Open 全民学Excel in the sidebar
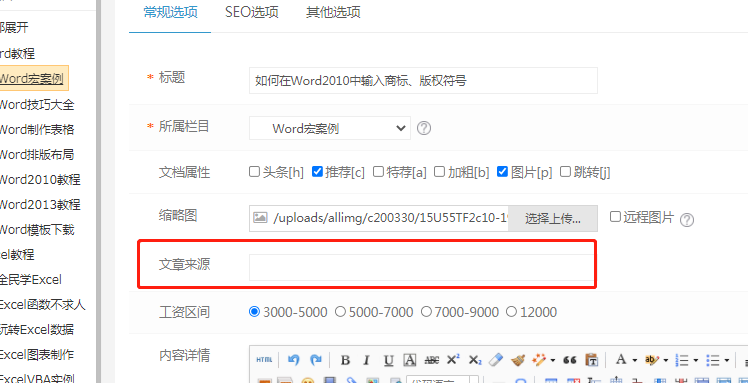The image size is (748, 383). (31, 279)
